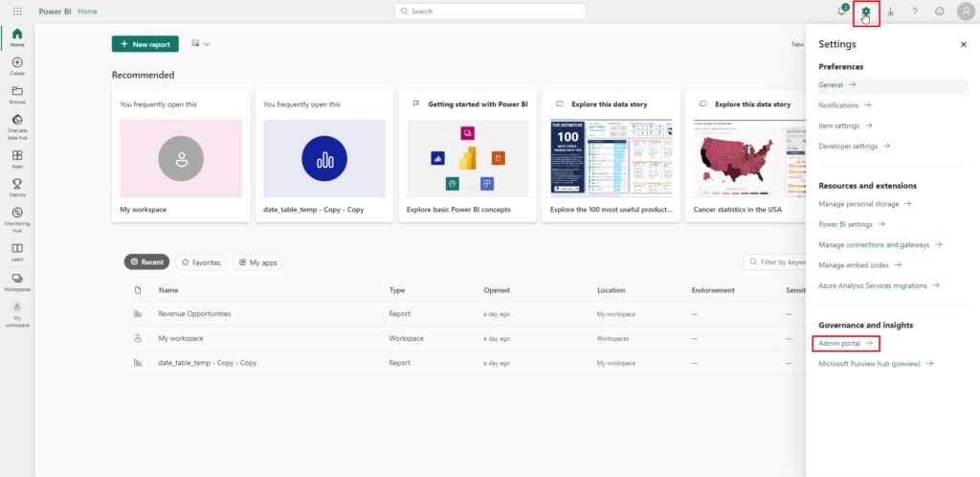This screenshot has width=980, height=477.
Task: Open Revenue Opportunities report row
Action: tap(194, 314)
